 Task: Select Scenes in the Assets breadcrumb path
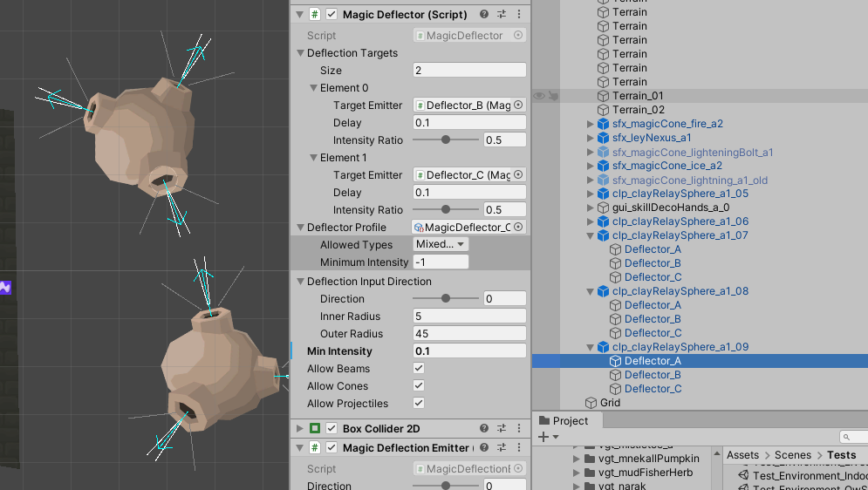[x=792, y=455]
